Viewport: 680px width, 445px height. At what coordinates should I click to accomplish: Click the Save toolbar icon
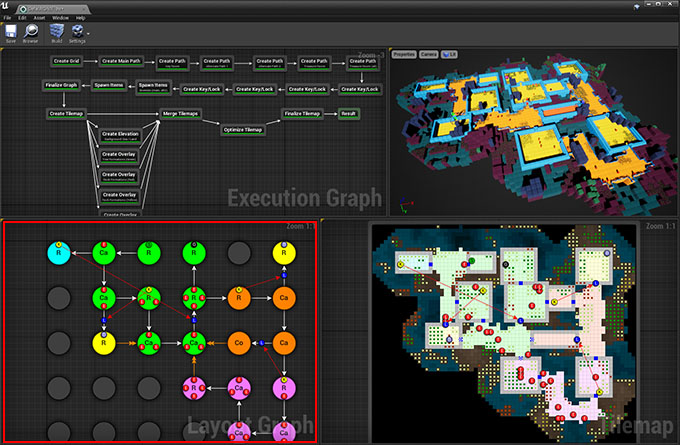click(x=11, y=31)
